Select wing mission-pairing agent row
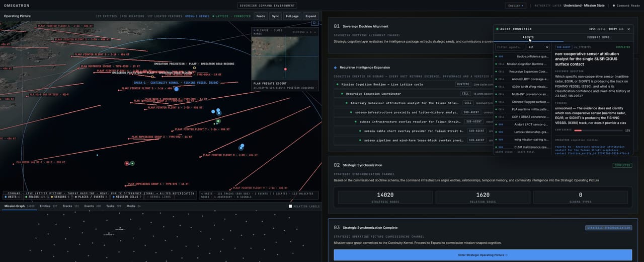The image size is (644, 262). coord(522,140)
